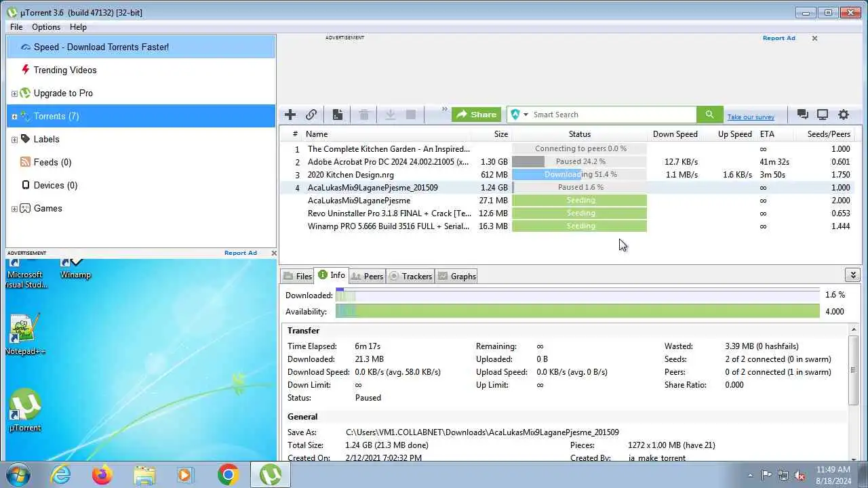868x488 pixels.
Task: Open Trending Videos in the sidebar
Action: click(x=141, y=70)
